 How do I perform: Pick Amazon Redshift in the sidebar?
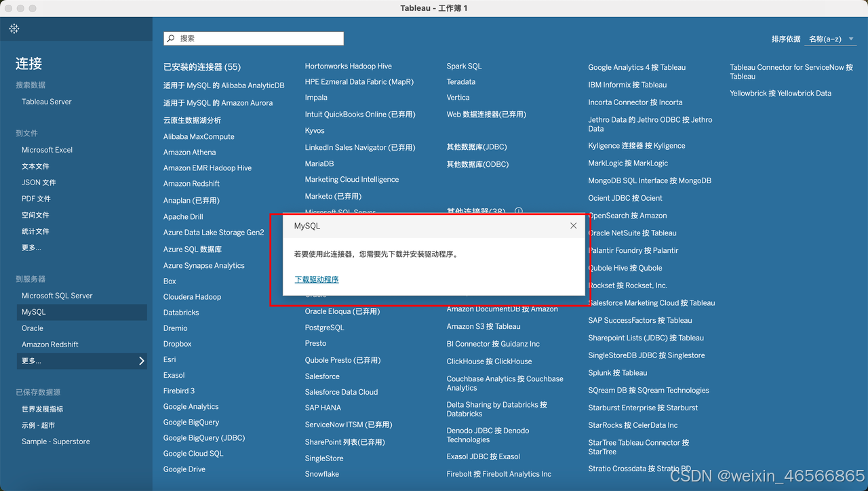click(50, 345)
